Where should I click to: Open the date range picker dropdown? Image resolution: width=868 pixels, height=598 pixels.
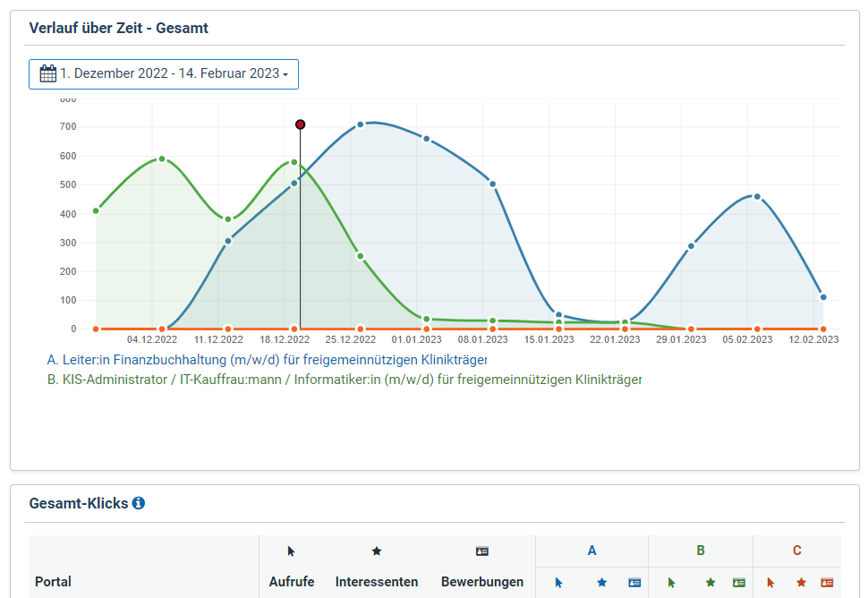pos(164,74)
